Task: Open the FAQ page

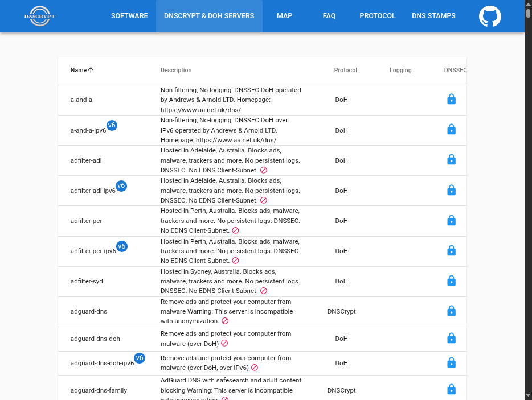Action: [x=329, y=16]
